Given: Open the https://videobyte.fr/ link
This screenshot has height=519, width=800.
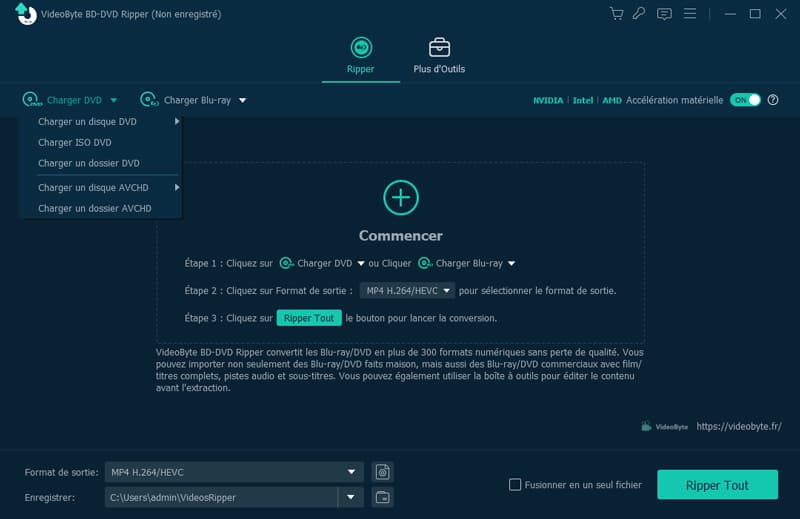Looking at the screenshot, I should coord(739,426).
